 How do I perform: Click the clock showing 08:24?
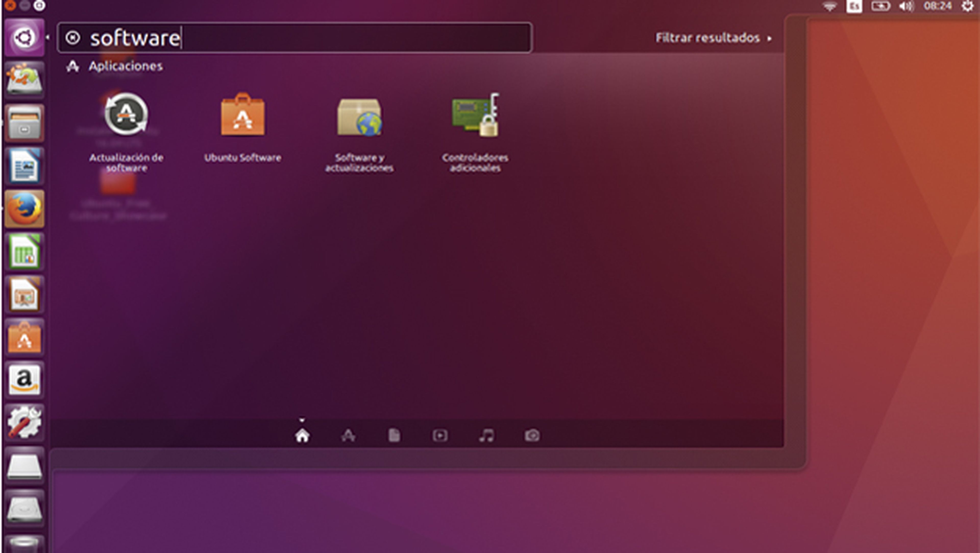tap(938, 6)
